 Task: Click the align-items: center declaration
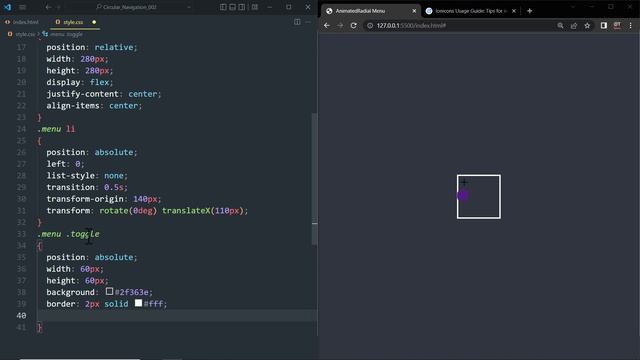94,106
